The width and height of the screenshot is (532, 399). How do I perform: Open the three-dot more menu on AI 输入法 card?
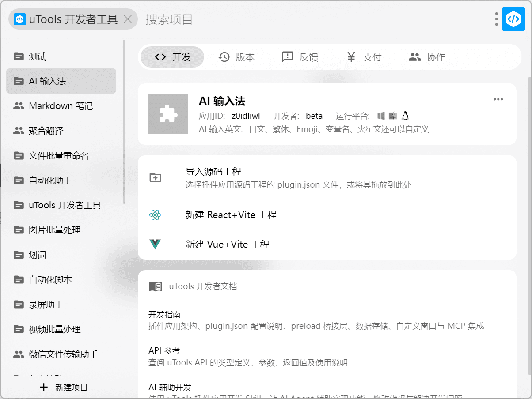pyautogui.click(x=498, y=99)
